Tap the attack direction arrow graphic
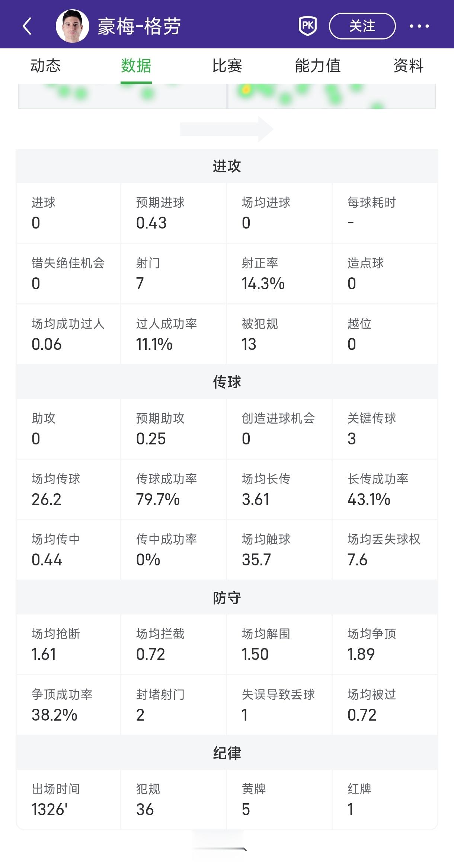 pyautogui.click(x=227, y=129)
